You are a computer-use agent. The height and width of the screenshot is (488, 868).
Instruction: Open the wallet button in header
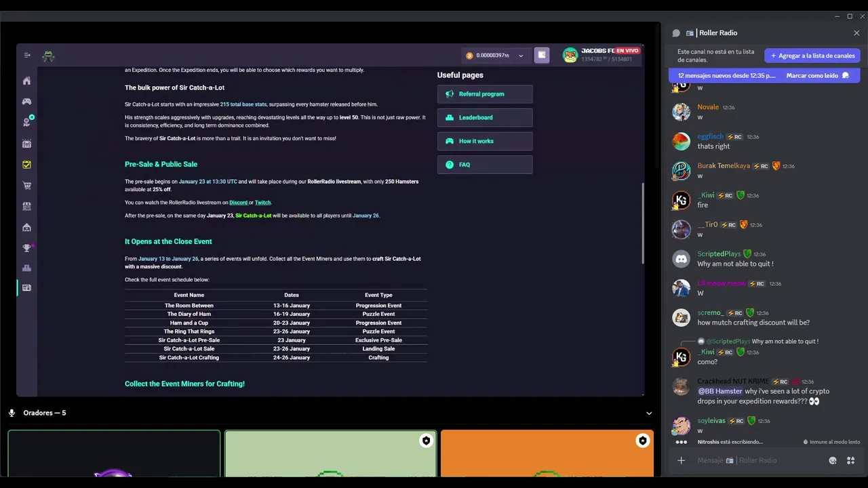point(542,55)
